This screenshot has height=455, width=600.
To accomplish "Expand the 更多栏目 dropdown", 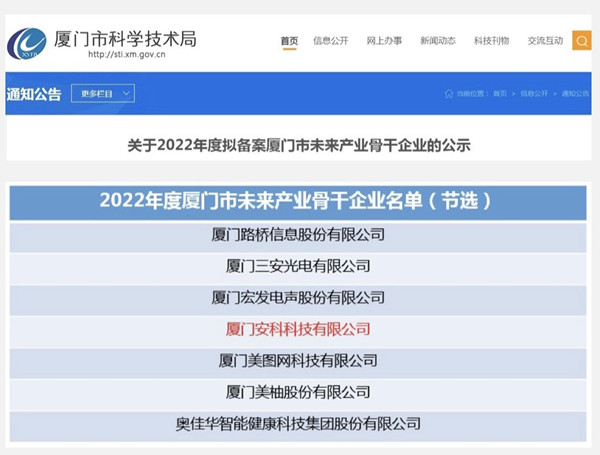I will click(x=103, y=93).
